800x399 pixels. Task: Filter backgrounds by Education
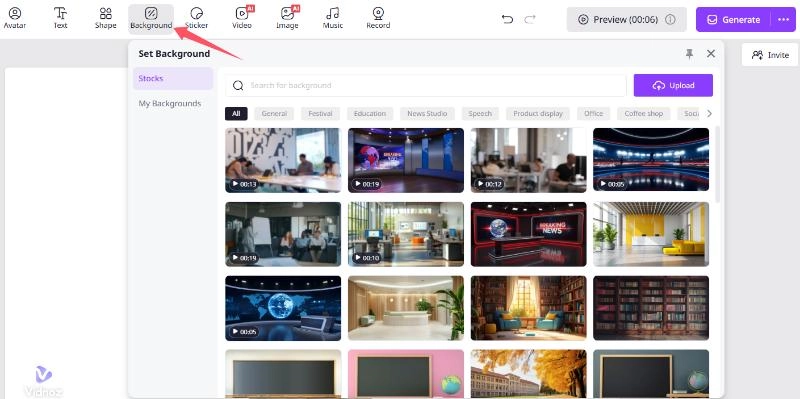[370, 113]
